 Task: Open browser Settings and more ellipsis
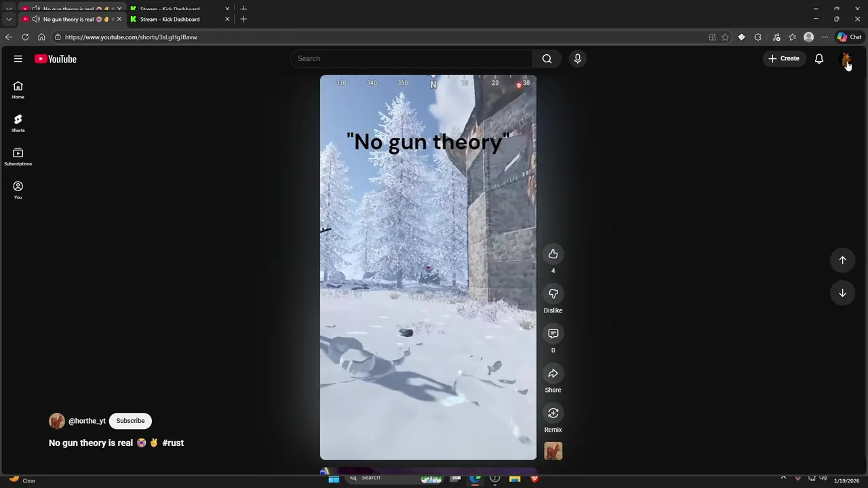click(825, 37)
